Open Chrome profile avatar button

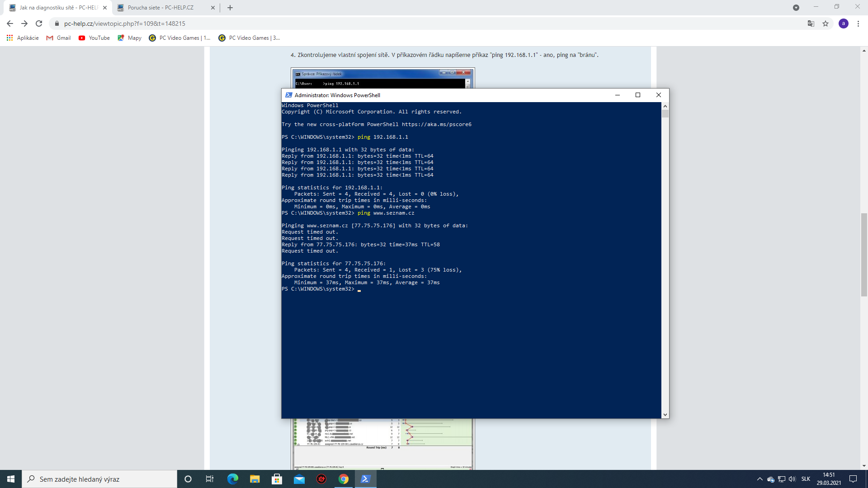pyautogui.click(x=843, y=23)
